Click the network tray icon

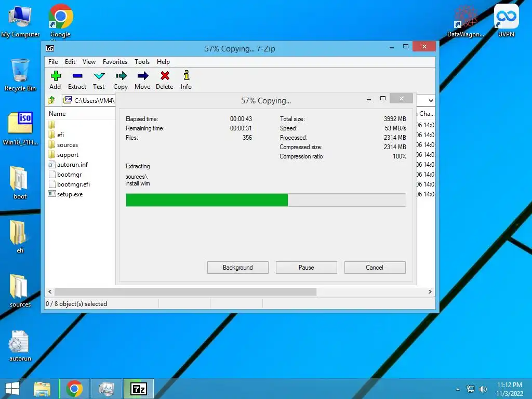tap(471, 389)
